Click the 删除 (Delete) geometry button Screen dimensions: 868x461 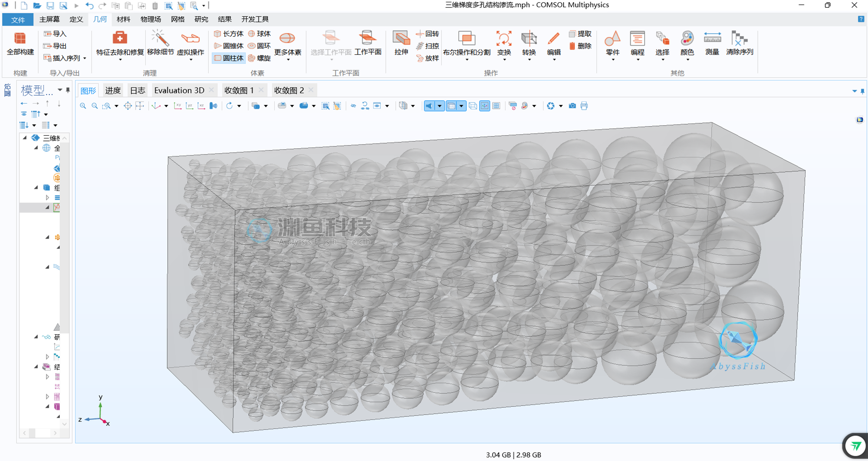[581, 46]
